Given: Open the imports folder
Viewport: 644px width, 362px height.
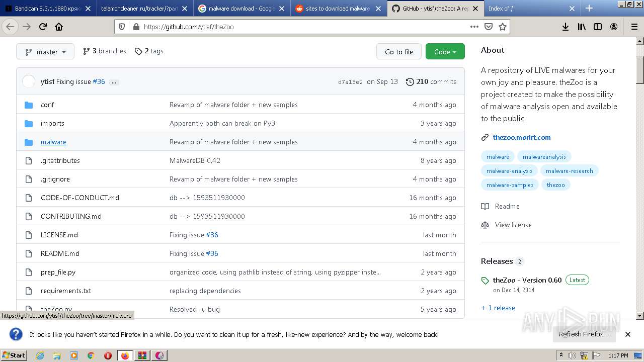Looking at the screenshot, I should [52, 123].
